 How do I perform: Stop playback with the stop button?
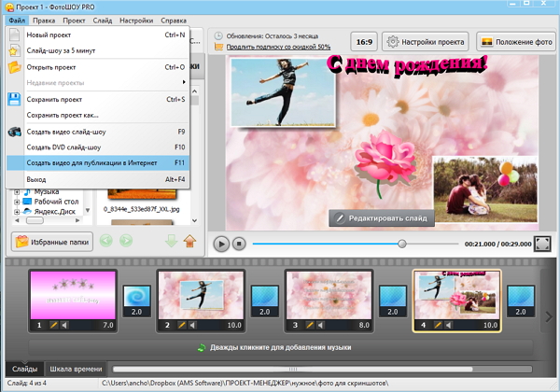pos(239,244)
